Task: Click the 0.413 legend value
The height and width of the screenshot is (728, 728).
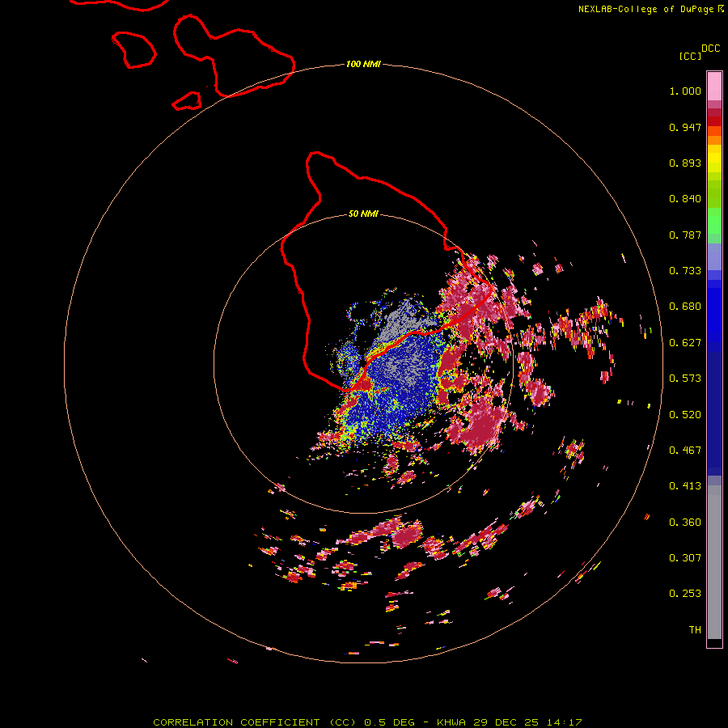Action: 685,486
